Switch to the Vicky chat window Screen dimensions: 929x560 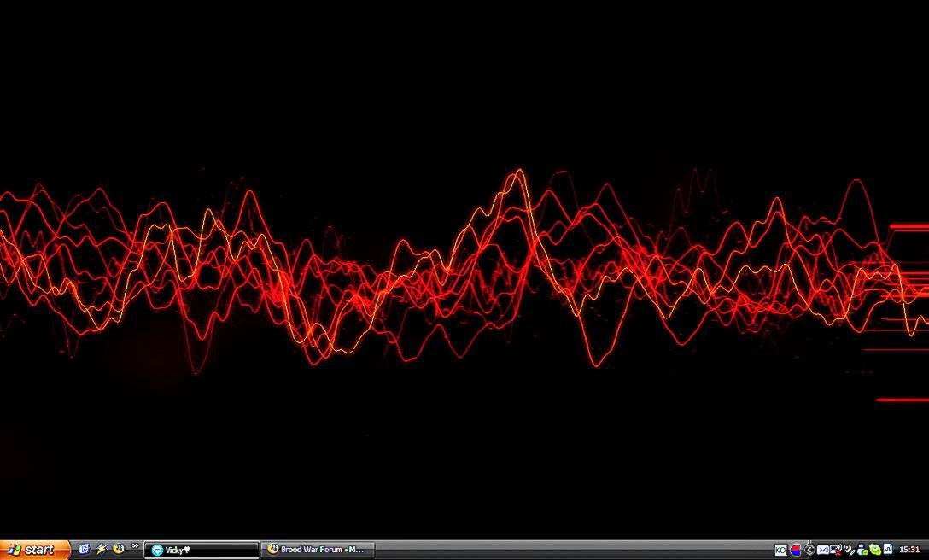[202, 550]
